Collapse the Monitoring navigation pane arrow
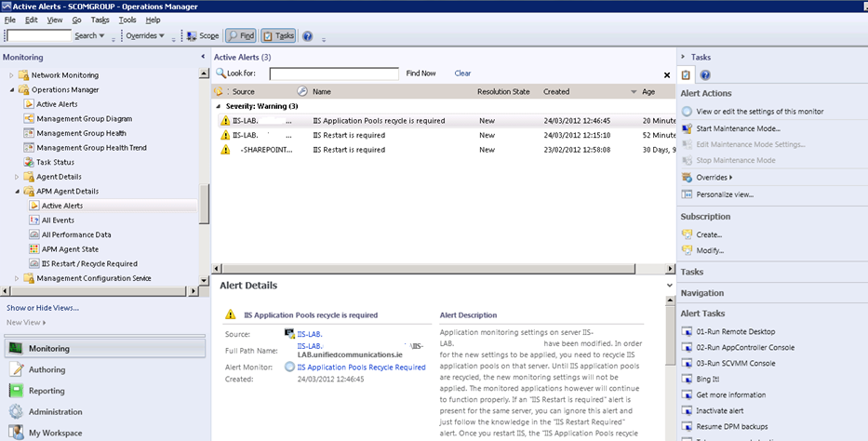The width and height of the screenshot is (868, 441). (203, 57)
